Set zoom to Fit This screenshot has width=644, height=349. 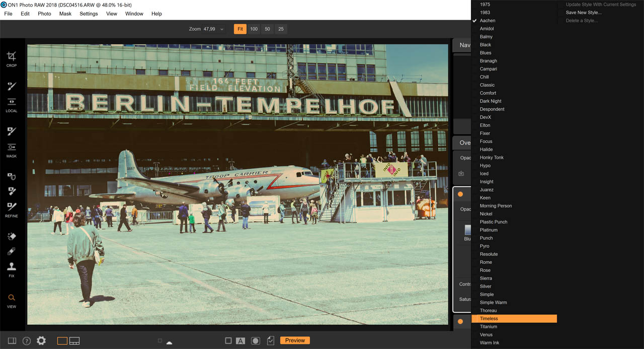240,29
